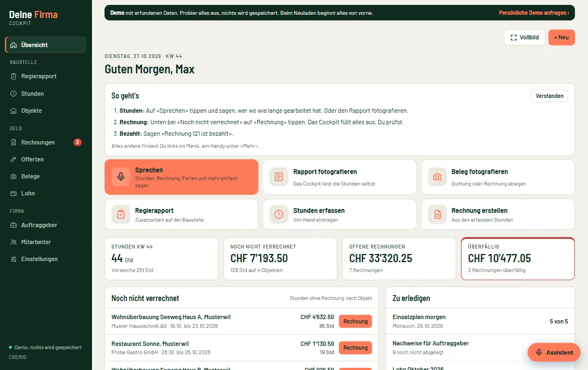The height and width of the screenshot is (370, 588).
Task: Open Offerten in the sidebar menu
Action: pyautogui.click(x=46, y=159)
